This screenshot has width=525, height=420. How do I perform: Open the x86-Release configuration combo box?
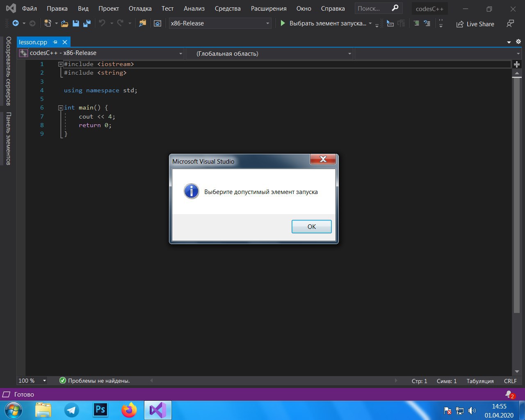click(x=220, y=23)
